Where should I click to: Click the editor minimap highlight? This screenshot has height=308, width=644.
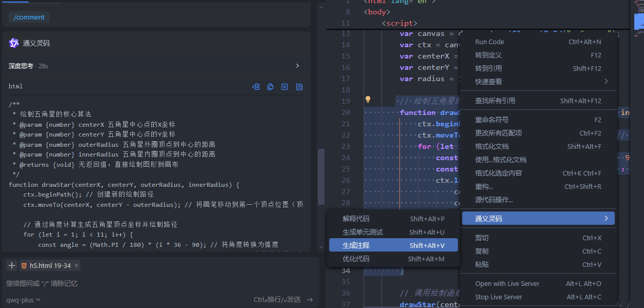[x=639, y=21]
